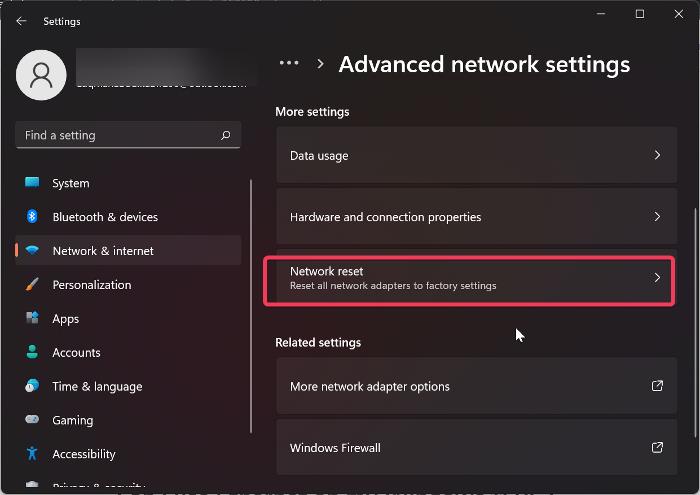The height and width of the screenshot is (495, 700).
Task: Click the search magnifier icon
Action: [x=226, y=135]
